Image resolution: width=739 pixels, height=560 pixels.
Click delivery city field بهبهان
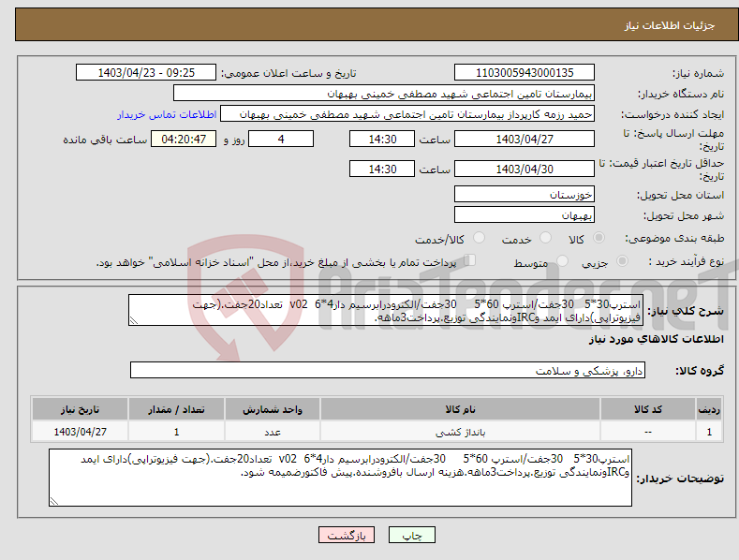click(x=525, y=215)
